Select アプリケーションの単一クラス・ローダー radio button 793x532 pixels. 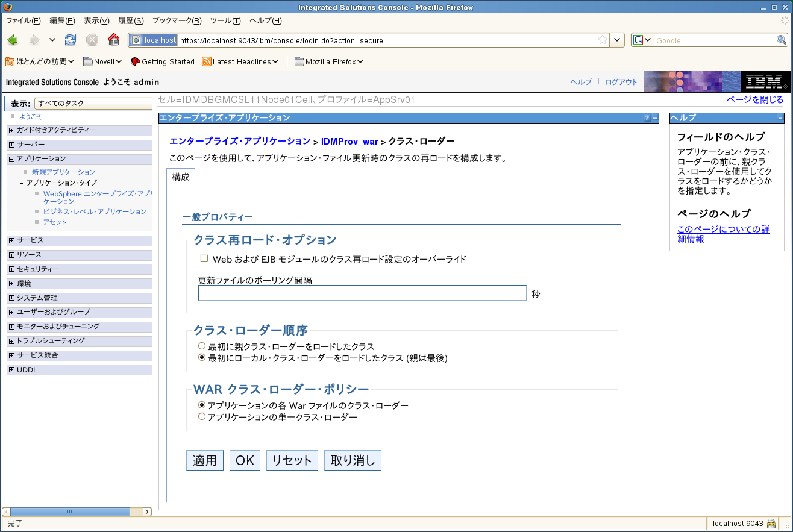pos(202,416)
